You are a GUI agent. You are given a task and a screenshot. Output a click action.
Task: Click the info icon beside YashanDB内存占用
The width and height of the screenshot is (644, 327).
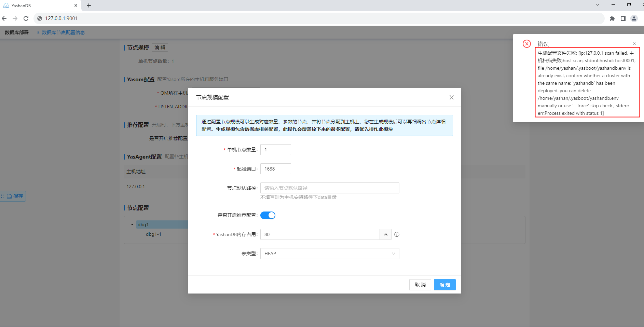397,234
